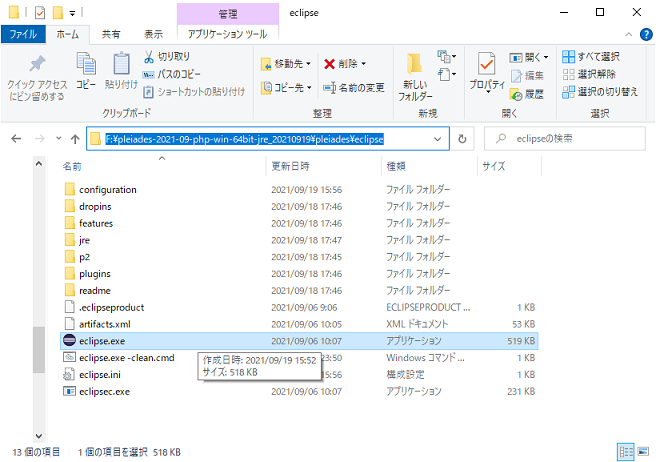Image resolution: width=656 pixels, height=462 pixels.
Task: Click the Manage (管理) contextual tab
Action: 228,14
